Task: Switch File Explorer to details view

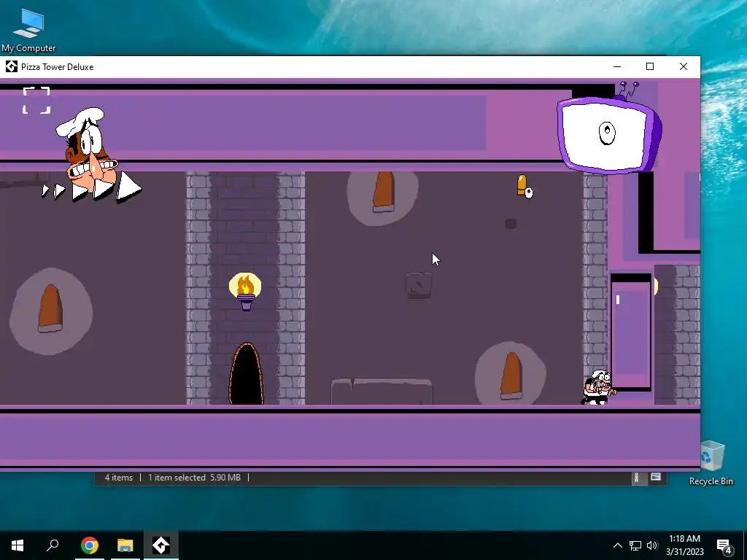Action: [637, 478]
